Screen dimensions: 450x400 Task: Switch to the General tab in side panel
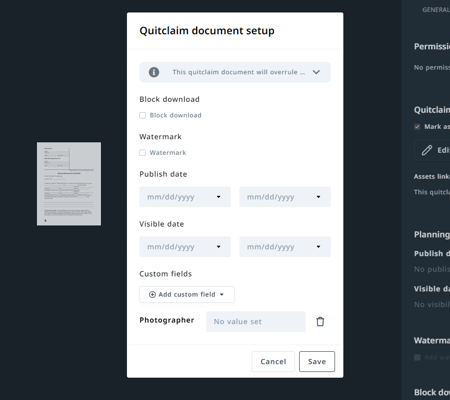pyautogui.click(x=436, y=10)
